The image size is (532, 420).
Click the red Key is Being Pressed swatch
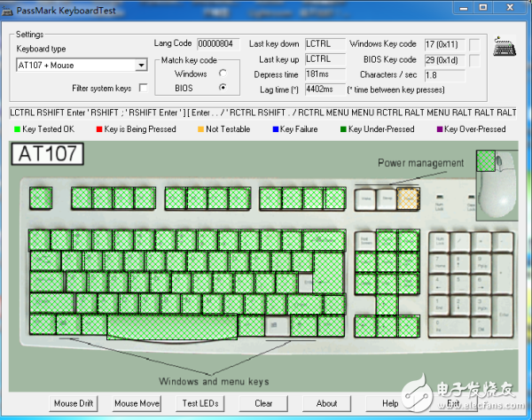tap(99, 129)
